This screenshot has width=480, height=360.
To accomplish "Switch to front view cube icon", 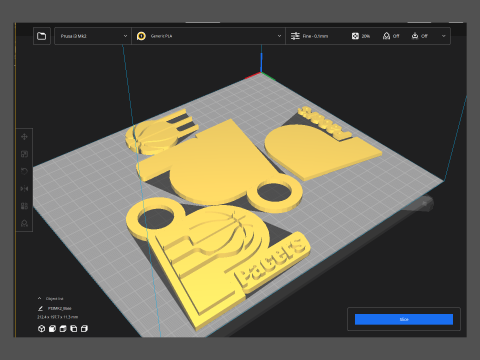I will (52, 329).
